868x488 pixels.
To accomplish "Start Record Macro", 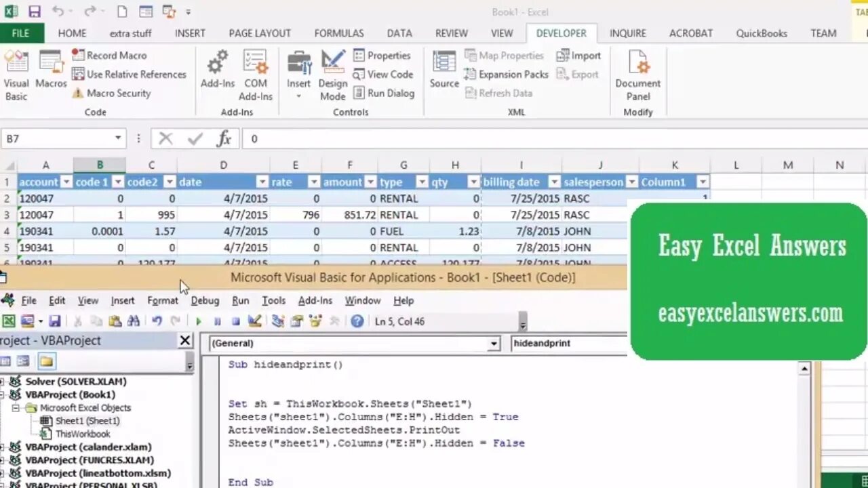I will pyautogui.click(x=108, y=56).
